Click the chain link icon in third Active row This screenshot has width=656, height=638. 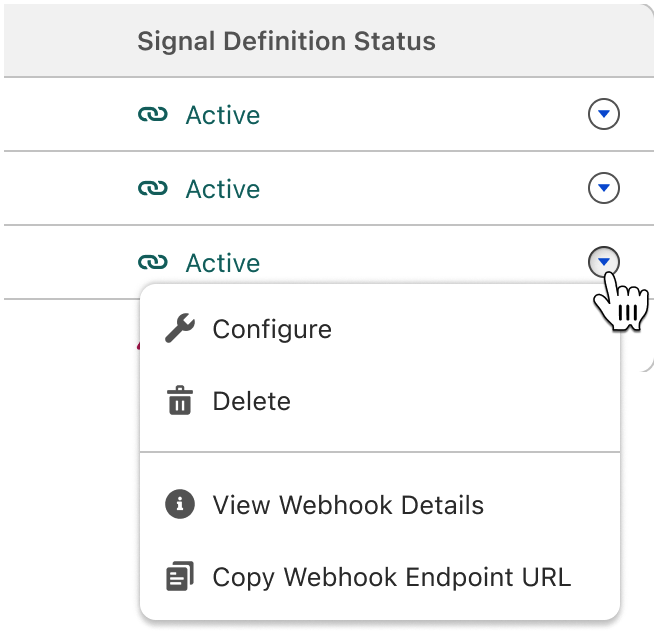click(x=153, y=262)
